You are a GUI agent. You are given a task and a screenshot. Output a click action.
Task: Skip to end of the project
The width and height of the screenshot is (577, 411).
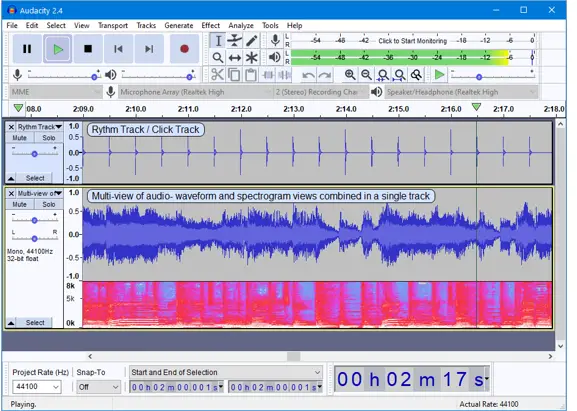149,49
